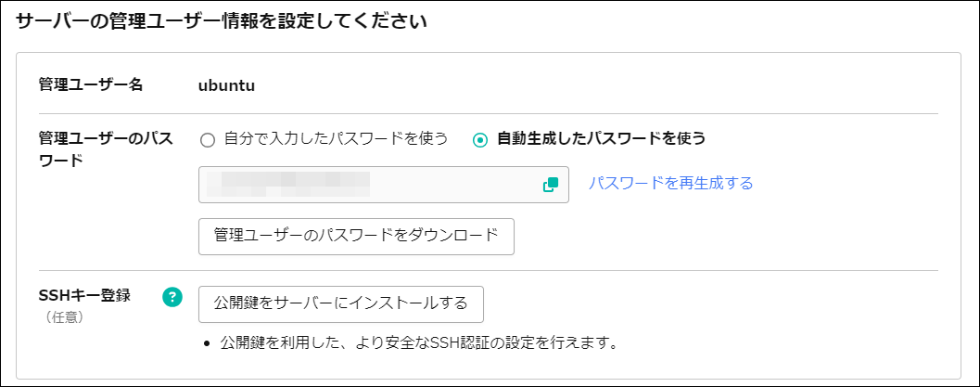Select the auto-generated password radio button
980x387 pixels.
(x=480, y=140)
